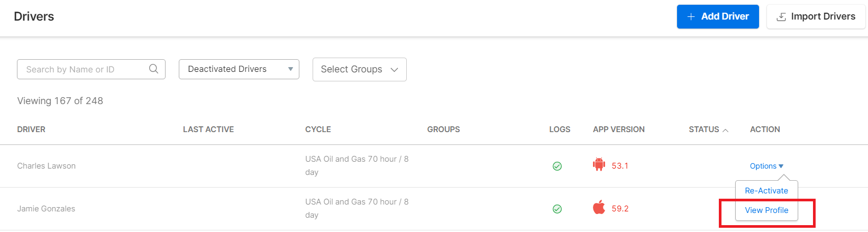The image size is (868, 232).
Task: Open Jamie Gonzales driver row
Action: (x=46, y=209)
